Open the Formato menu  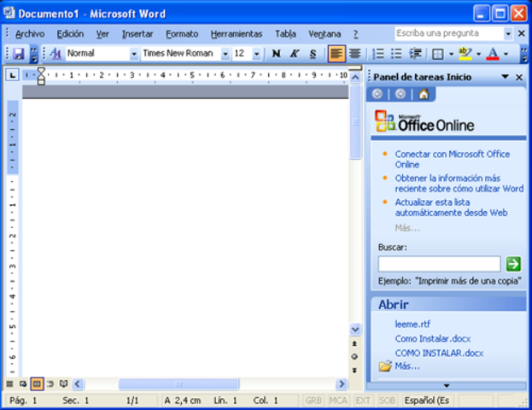coord(182,34)
